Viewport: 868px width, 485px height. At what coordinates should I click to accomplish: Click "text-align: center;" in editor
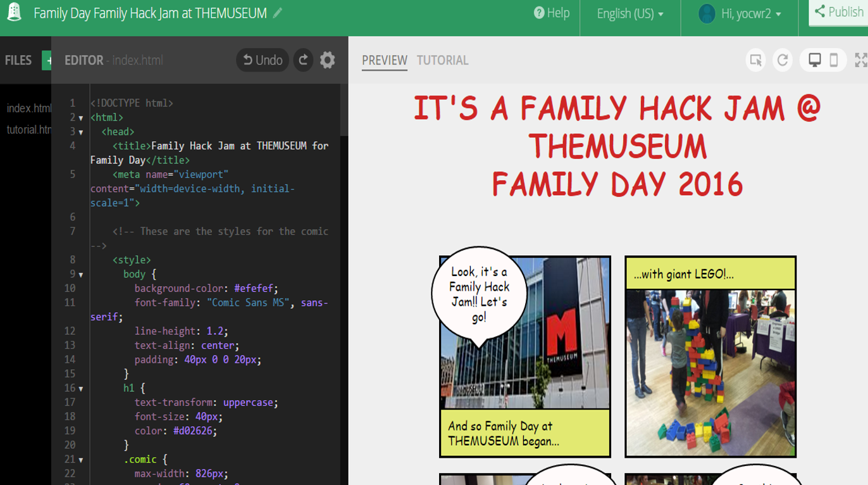point(187,345)
